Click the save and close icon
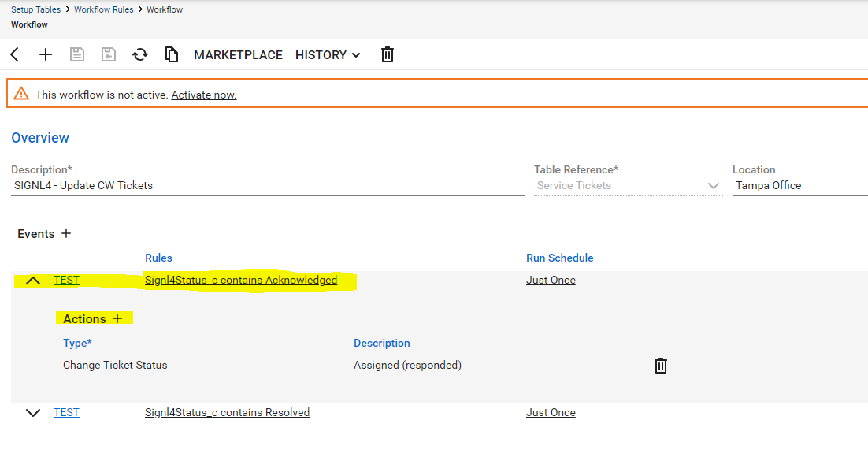This screenshot has height=461, width=868. (109, 54)
